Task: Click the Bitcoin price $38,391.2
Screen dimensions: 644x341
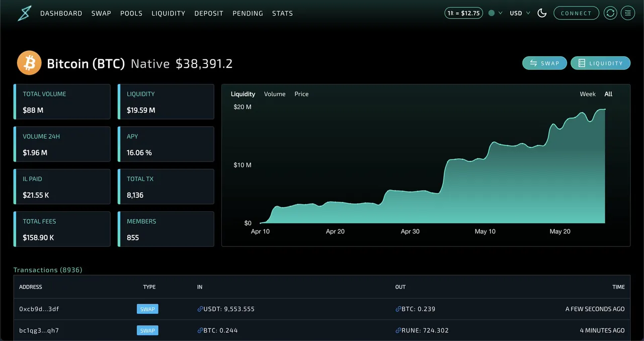Action: (x=204, y=64)
